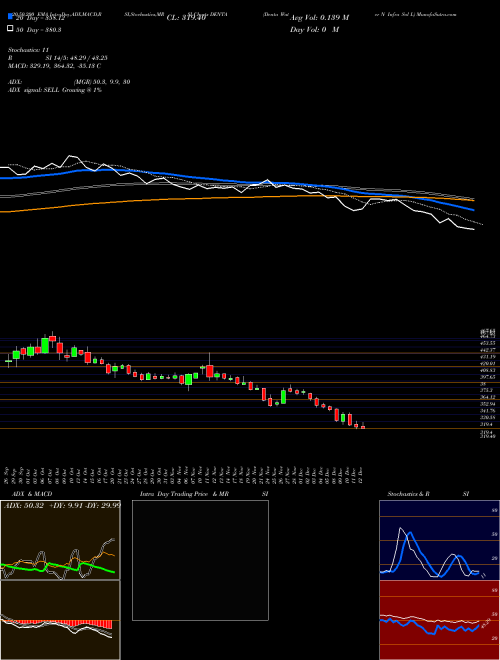500x660 pixels.
Task: Click the 352.94 price axis label
Action: pyautogui.click(x=489, y=404)
